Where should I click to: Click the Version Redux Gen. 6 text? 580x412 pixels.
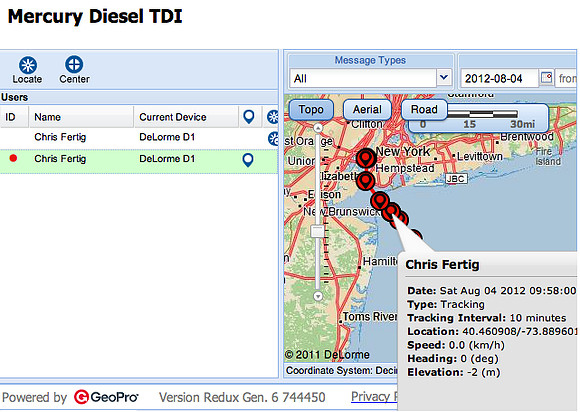coord(242,397)
